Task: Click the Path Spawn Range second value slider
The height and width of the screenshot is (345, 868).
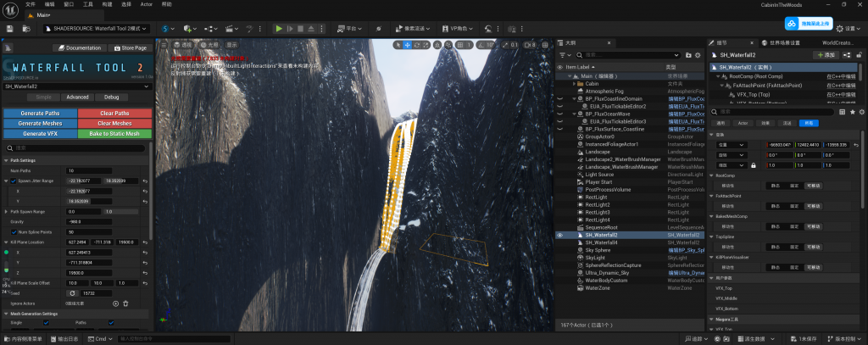Action: pyautogui.click(x=120, y=211)
